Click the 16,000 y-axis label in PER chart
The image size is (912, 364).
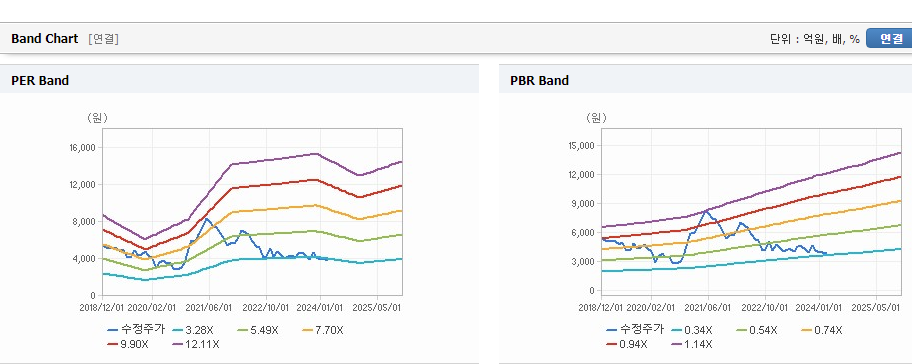click(x=82, y=148)
